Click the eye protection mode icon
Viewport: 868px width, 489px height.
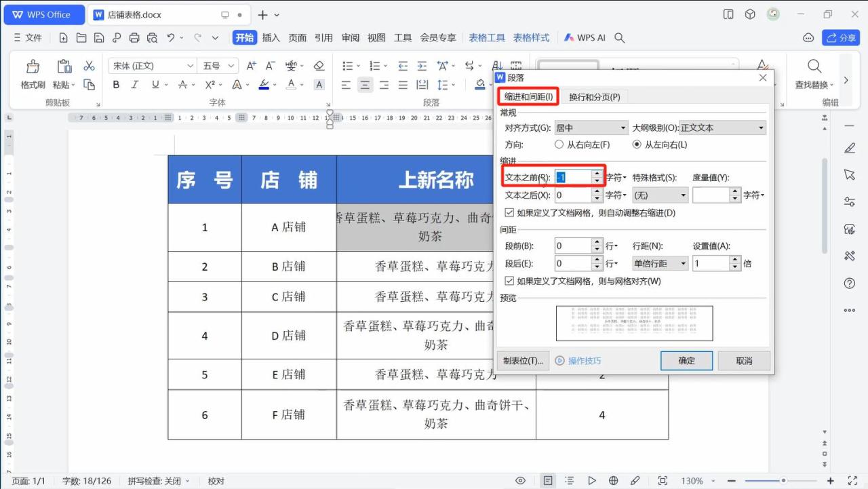pyautogui.click(x=521, y=481)
